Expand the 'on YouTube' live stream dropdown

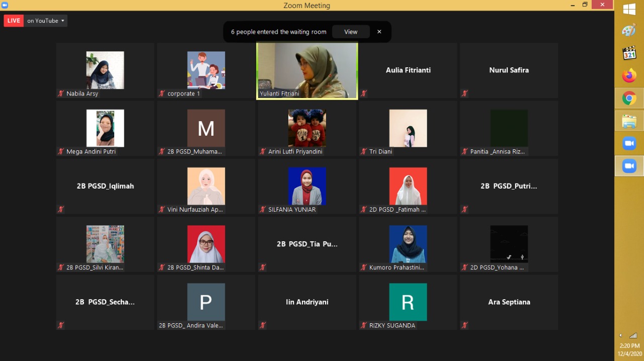46,21
